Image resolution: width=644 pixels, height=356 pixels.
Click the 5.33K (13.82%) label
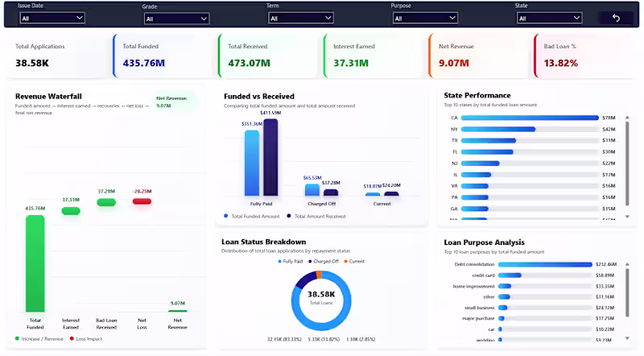coord(324,339)
